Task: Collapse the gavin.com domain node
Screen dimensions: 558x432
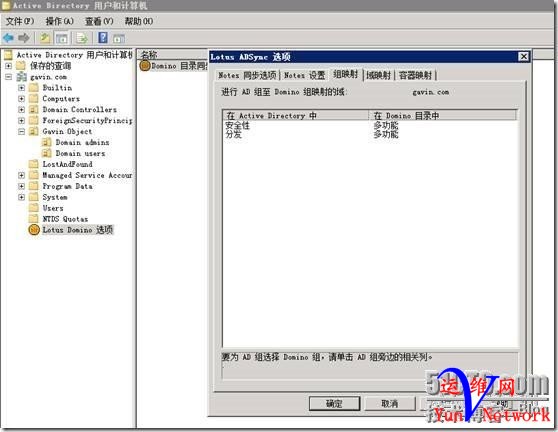Action: (x=8, y=77)
